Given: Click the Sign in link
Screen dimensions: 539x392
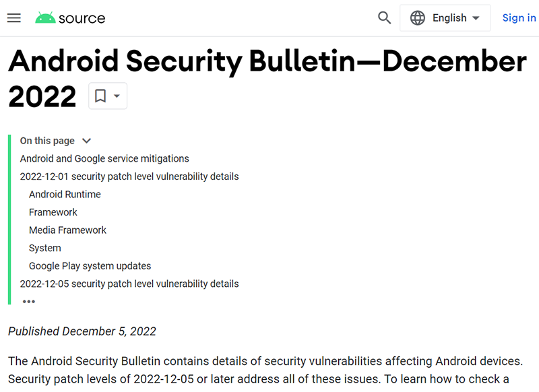Looking at the screenshot, I should (x=519, y=18).
